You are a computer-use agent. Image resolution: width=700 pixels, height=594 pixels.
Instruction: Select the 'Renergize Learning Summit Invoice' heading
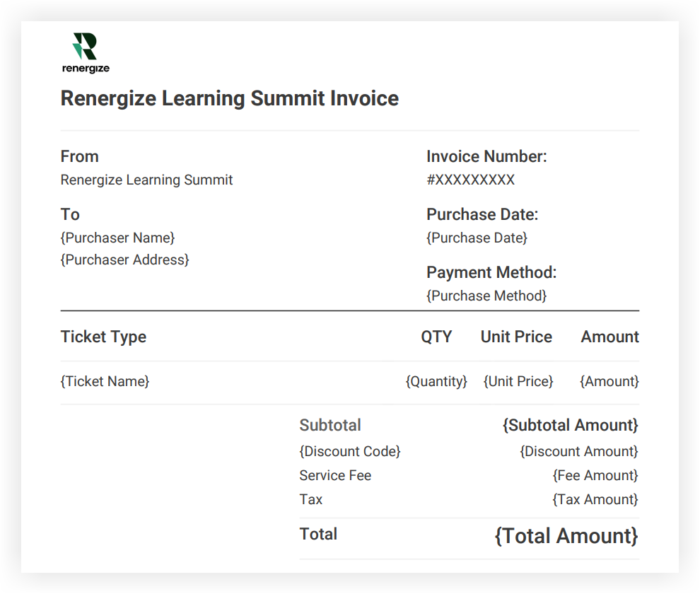[x=230, y=98]
